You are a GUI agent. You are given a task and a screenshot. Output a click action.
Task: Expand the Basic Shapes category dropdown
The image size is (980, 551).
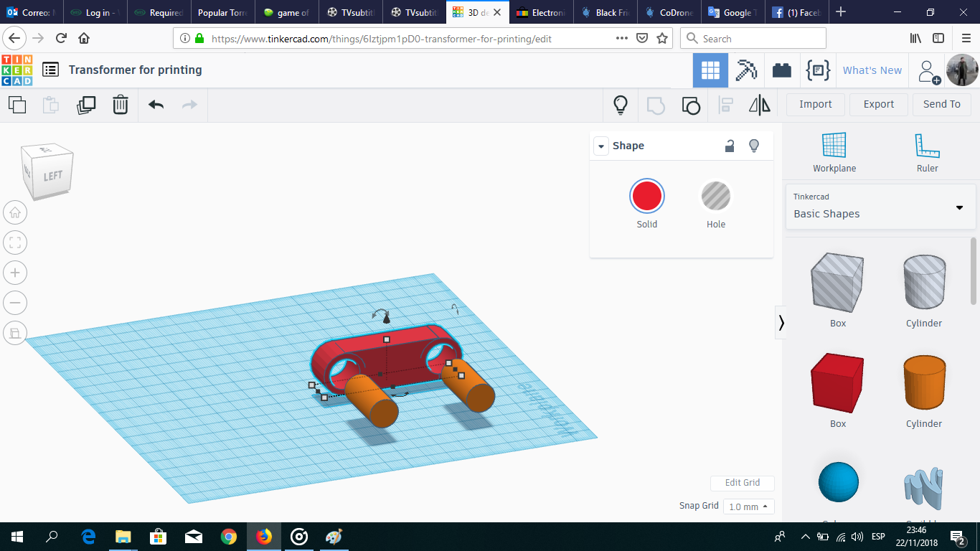[959, 207]
